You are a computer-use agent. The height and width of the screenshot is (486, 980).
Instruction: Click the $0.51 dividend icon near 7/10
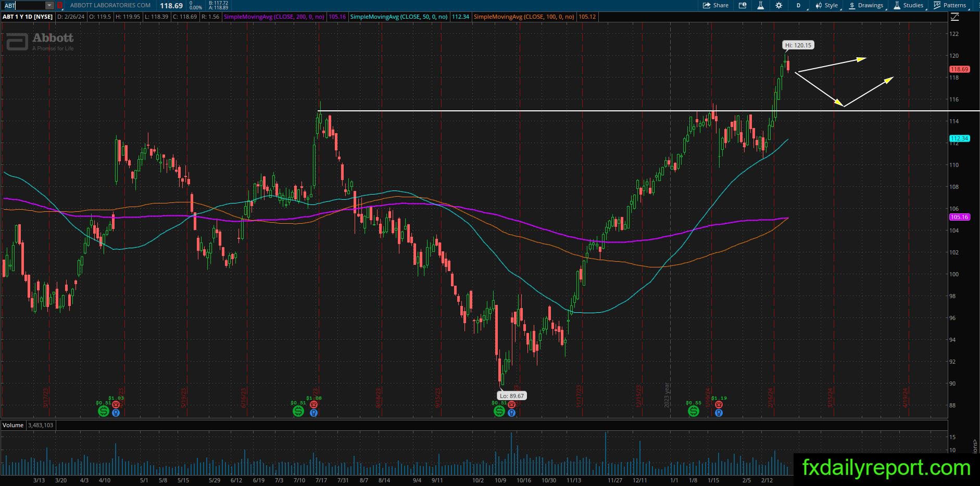(298, 411)
